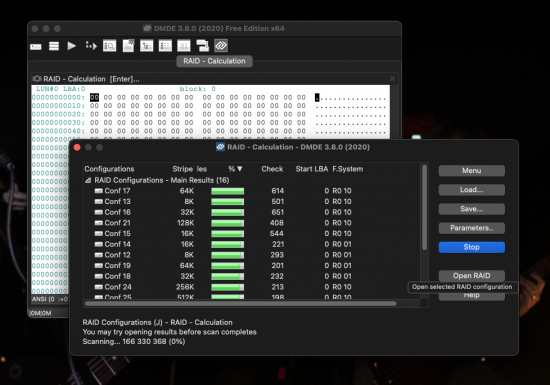Viewport: 550px width, 385px height.
Task: Click the columns view icon in the toolbar
Action: (184, 46)
